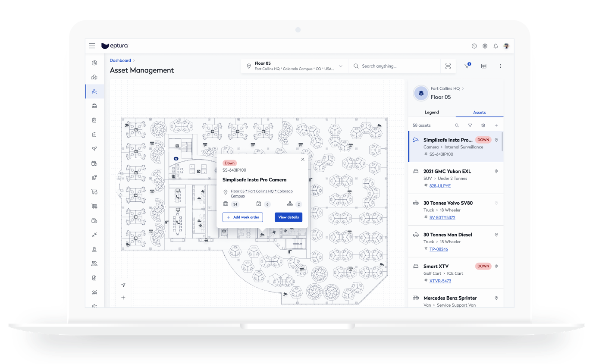Image resolution: width=596 pixels, height=364 pixels.
Task: Open the package check sidebar icon
Action: coord(94,220)
